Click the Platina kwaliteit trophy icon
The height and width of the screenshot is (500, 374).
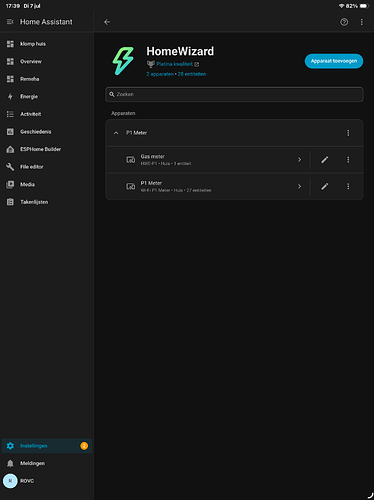(151, 64)
